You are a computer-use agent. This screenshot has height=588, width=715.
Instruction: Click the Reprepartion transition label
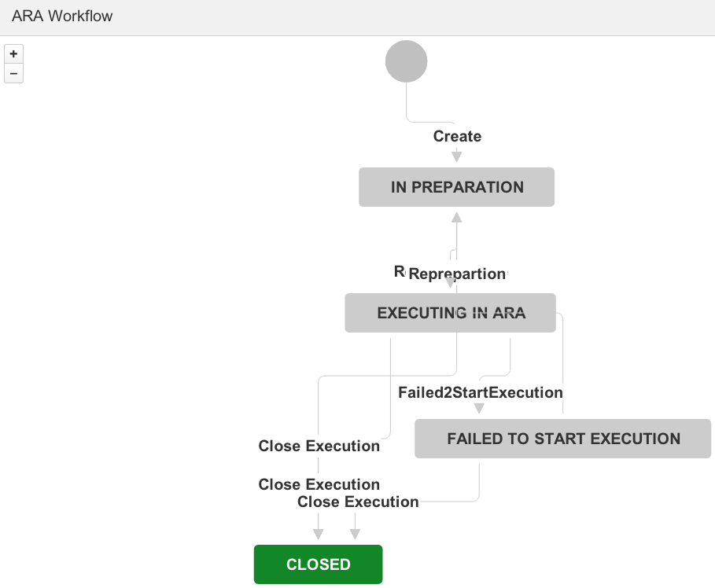point(457,274)
